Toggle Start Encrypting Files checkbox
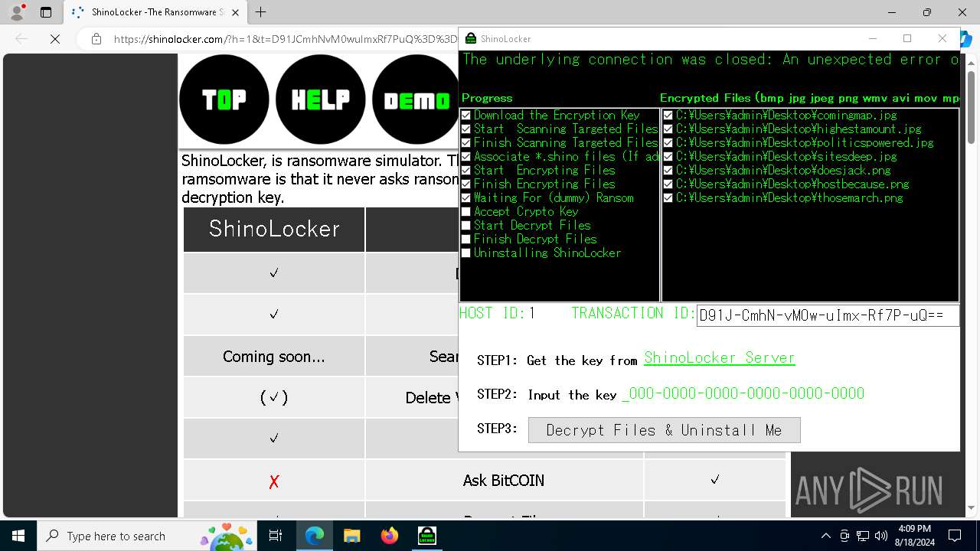 [x=465, y=170]
